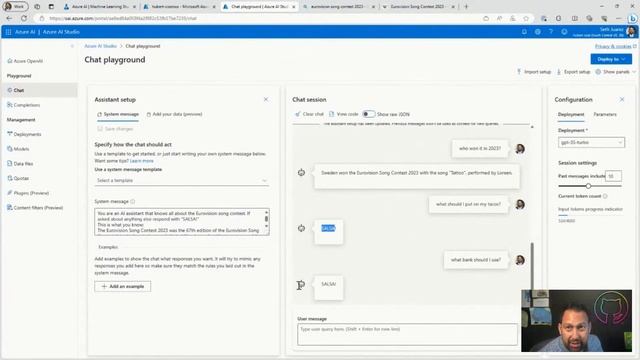This screenshot has width=640, height=360.
Task: Switch to the Azure AI Machine Learning browser tab
Action: pyautogui.click(x=100, y=7)
